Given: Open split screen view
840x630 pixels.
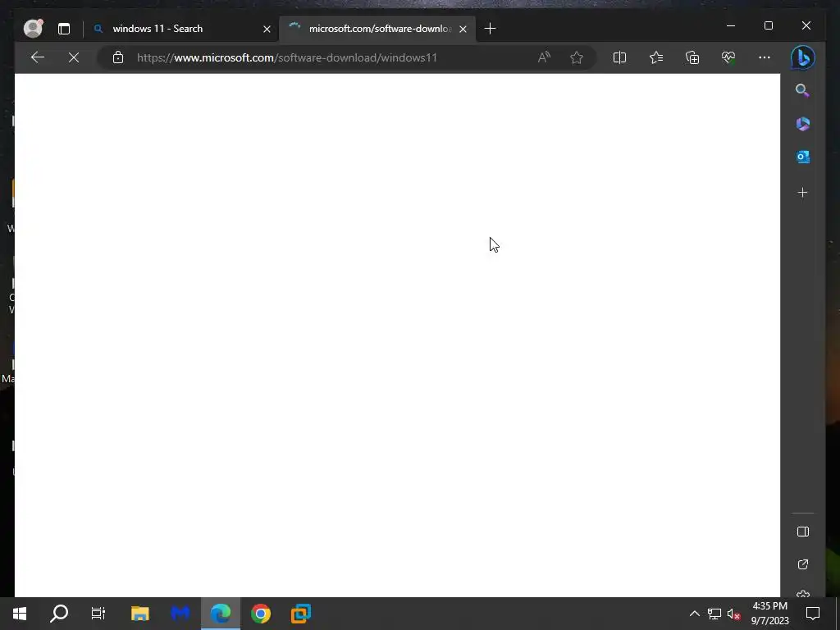Looking at the screenshot, I should [619, 57].
